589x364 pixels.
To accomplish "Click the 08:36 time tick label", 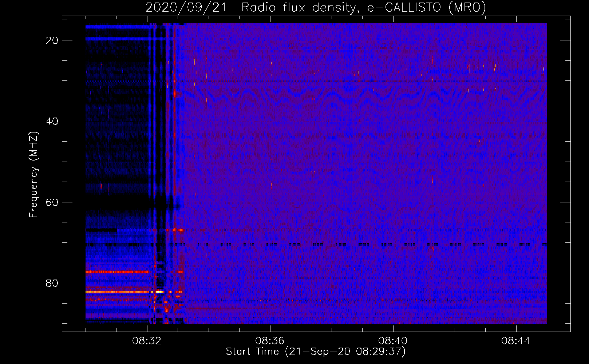I will (x=270, y=341).
